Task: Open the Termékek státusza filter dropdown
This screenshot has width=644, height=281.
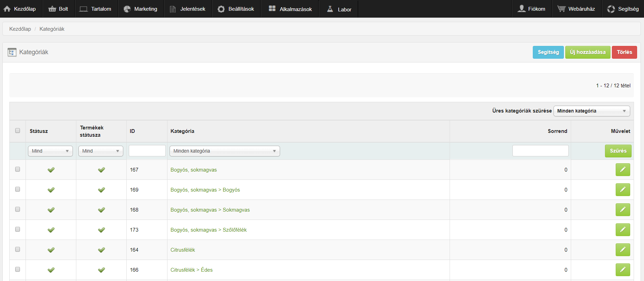Action: [101, 151]
